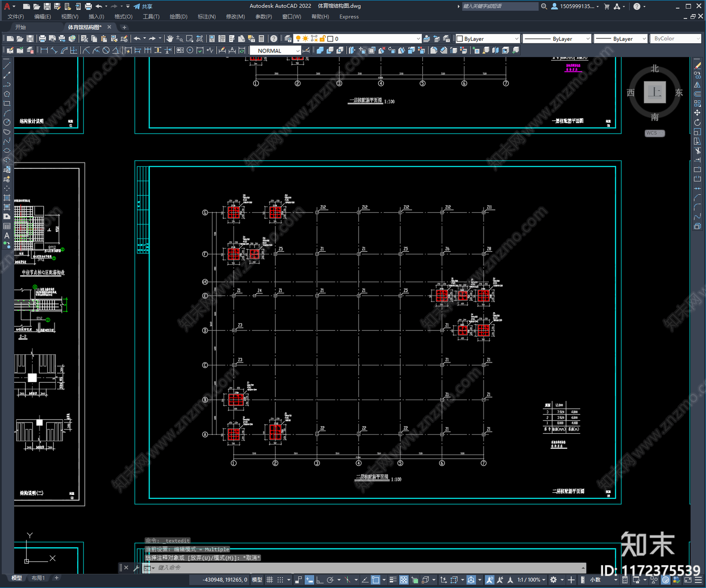Screen dimensions: 706x588
Task: Click the white color swatch beside ByLayer
Action: 460,39
